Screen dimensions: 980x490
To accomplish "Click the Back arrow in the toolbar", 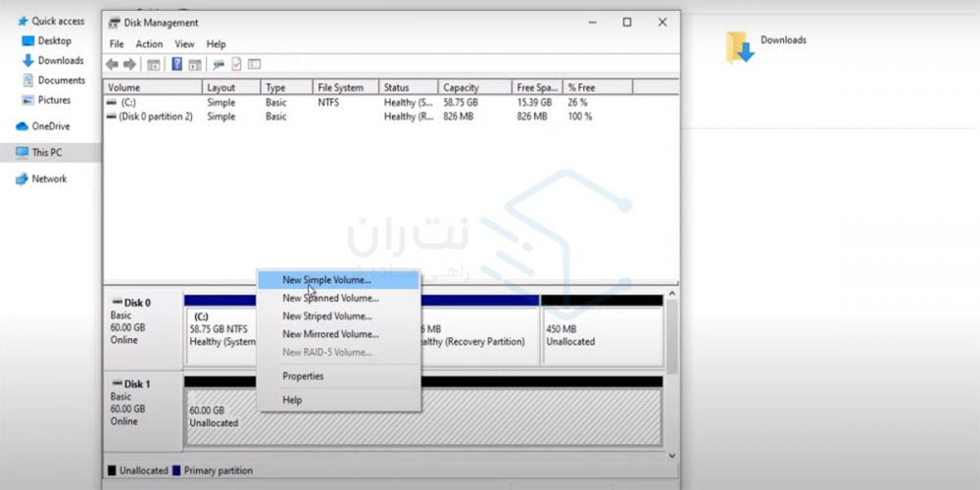I will click(112, 65).
